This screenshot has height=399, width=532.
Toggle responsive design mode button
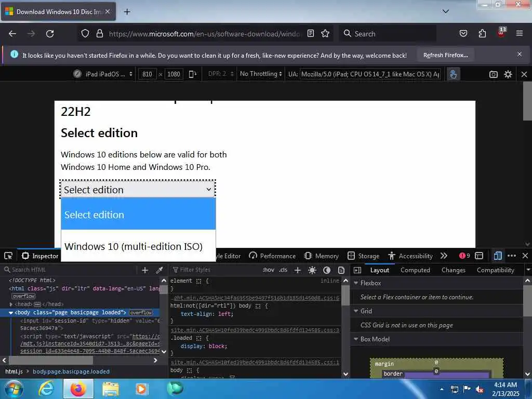click(497, 256)
